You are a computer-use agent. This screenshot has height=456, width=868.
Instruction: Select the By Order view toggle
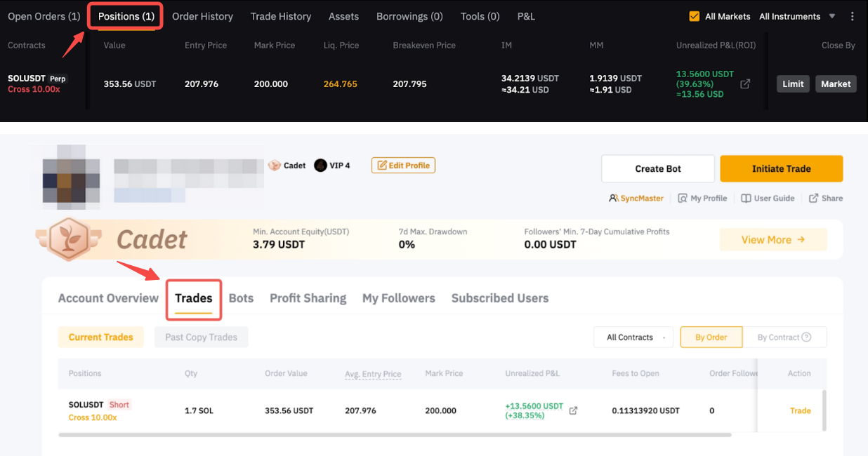(x=711, y=337)
